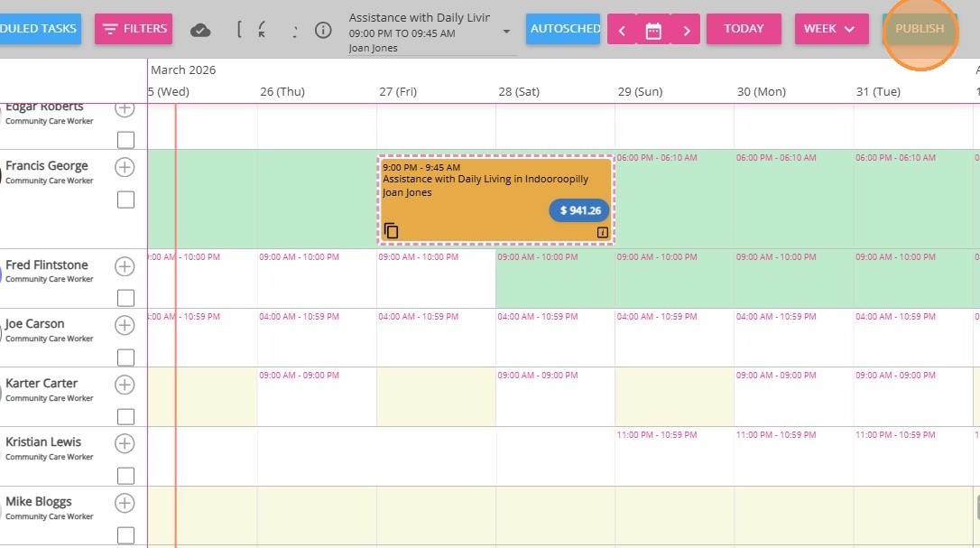Open the info icon on the task card
Image resolution: width=980 pixels, height=548 pixels.
coord(602,232)
